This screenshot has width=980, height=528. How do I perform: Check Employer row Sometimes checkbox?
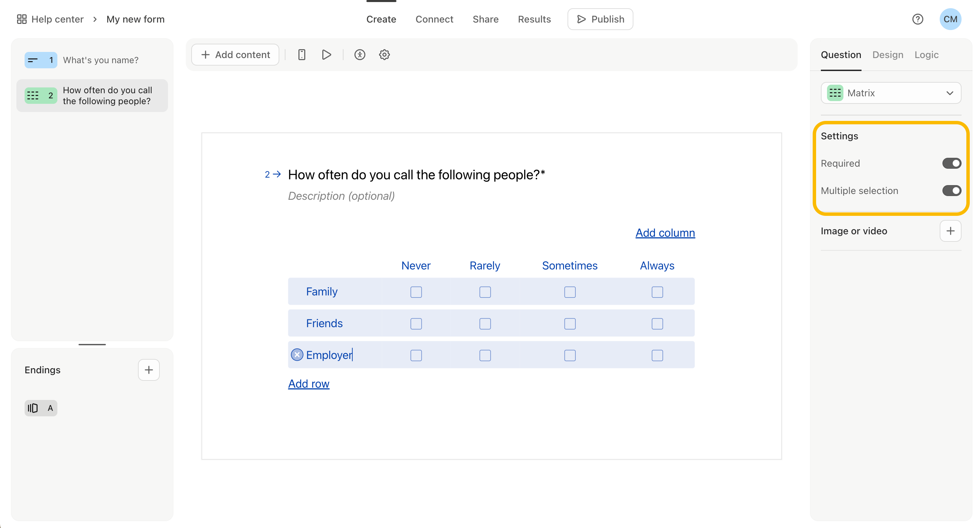(x=570, y=355)
